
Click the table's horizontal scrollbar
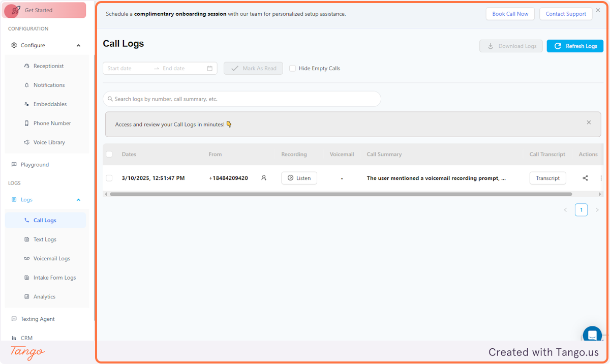(341, 194)
